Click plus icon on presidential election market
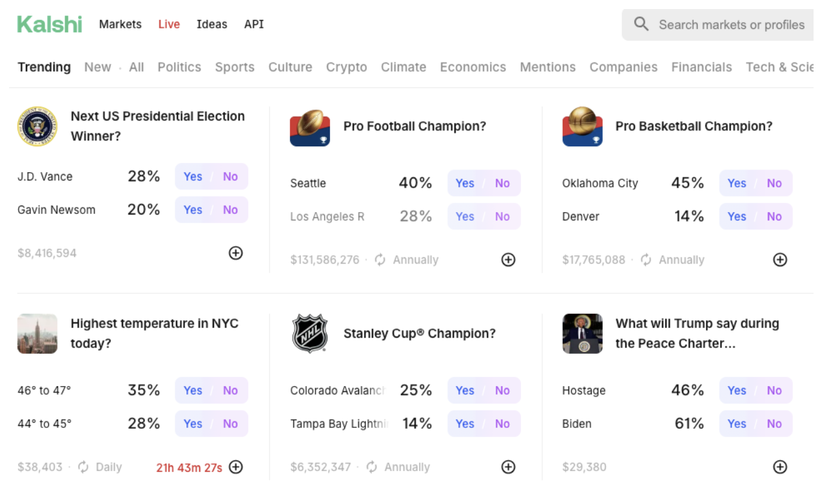820x504 pixels. [x=236, y=253]
